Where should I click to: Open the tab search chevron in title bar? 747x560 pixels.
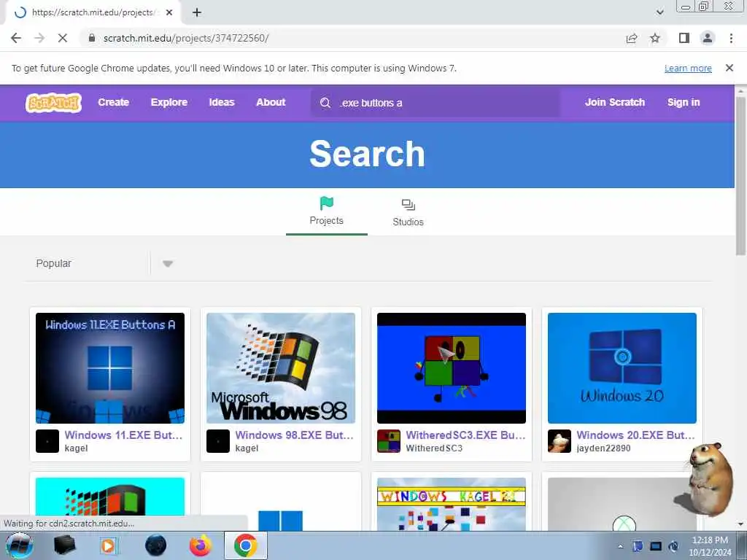659,12
